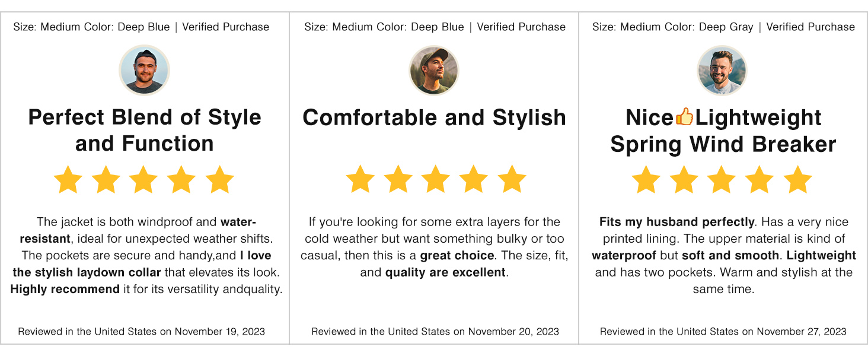This screenshot has height=356, width=868.
Task: Click 'Verified Purchase' on the first review
Action: (x=225, y=27)
